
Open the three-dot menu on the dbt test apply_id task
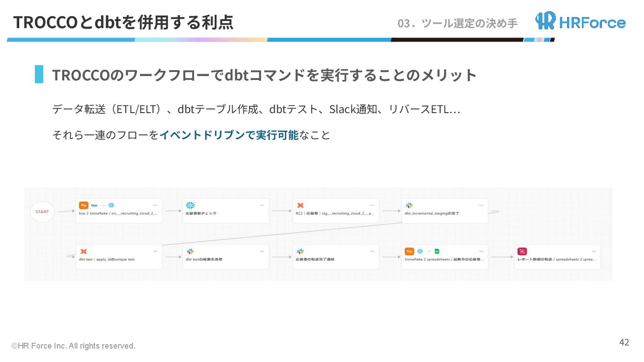click(x=155, y=252)
